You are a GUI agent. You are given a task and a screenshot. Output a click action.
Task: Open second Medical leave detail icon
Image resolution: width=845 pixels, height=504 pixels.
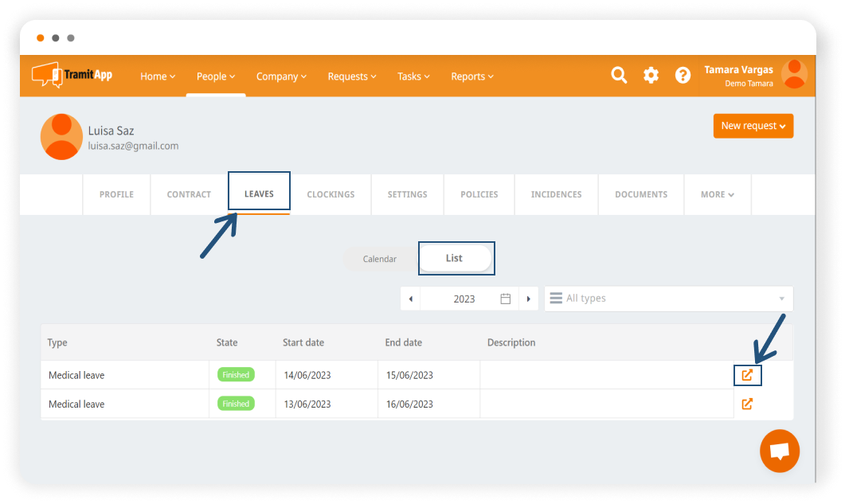pyautogui.click(x=747, y=404)
